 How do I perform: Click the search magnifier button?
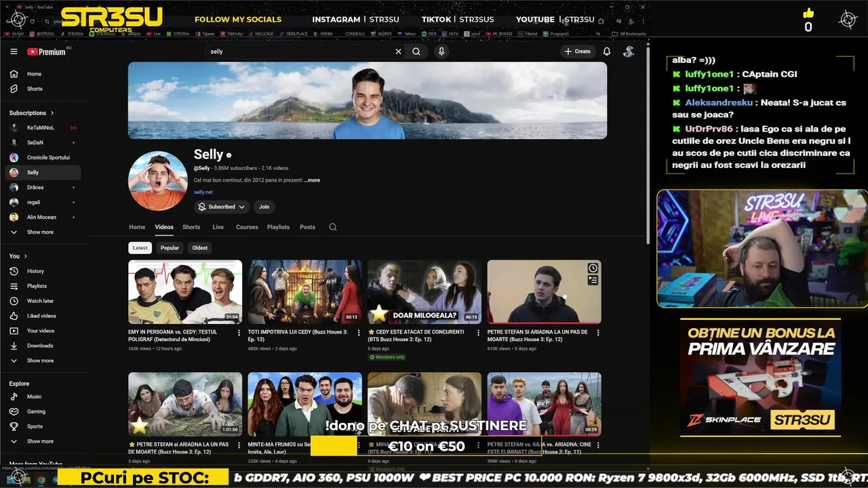pos(416,52)
